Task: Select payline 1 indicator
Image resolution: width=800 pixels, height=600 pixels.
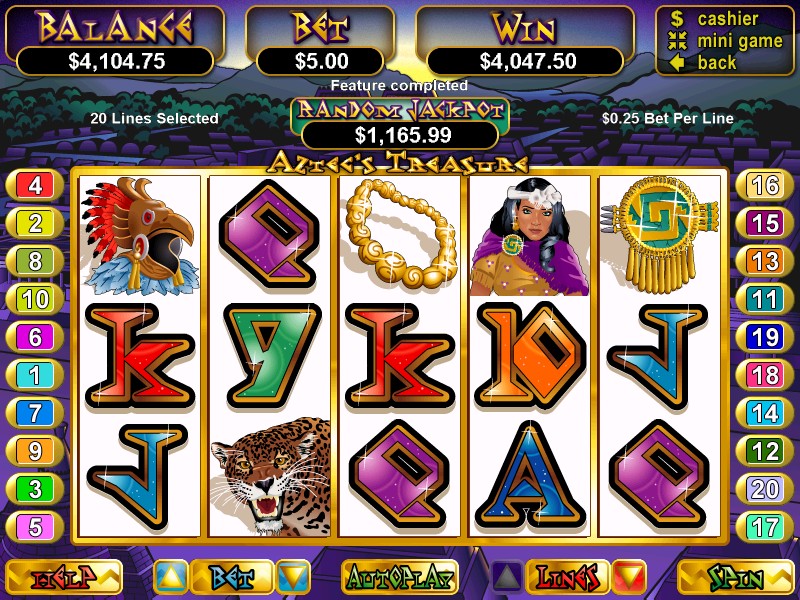Action: (35, 375)
